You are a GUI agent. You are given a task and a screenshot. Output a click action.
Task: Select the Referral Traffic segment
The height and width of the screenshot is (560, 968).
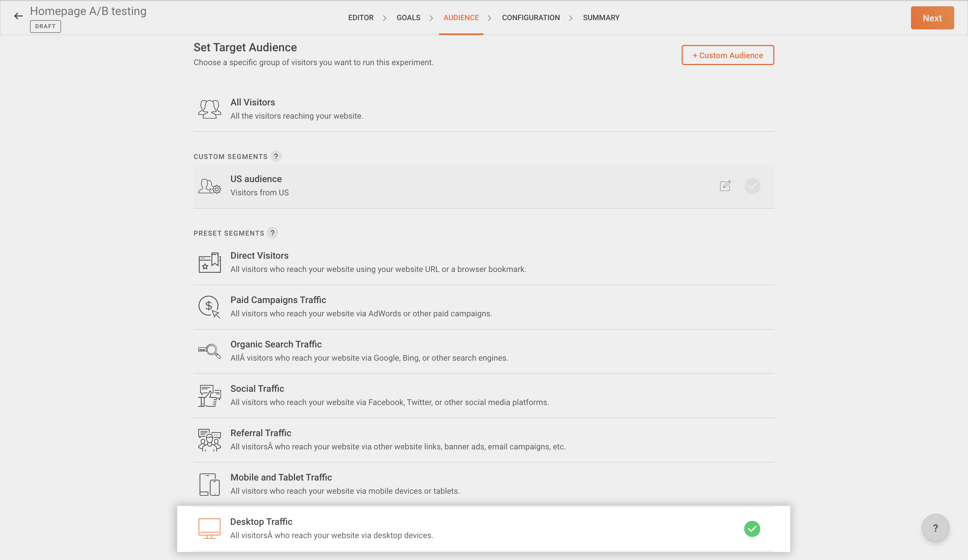[398, 440]
